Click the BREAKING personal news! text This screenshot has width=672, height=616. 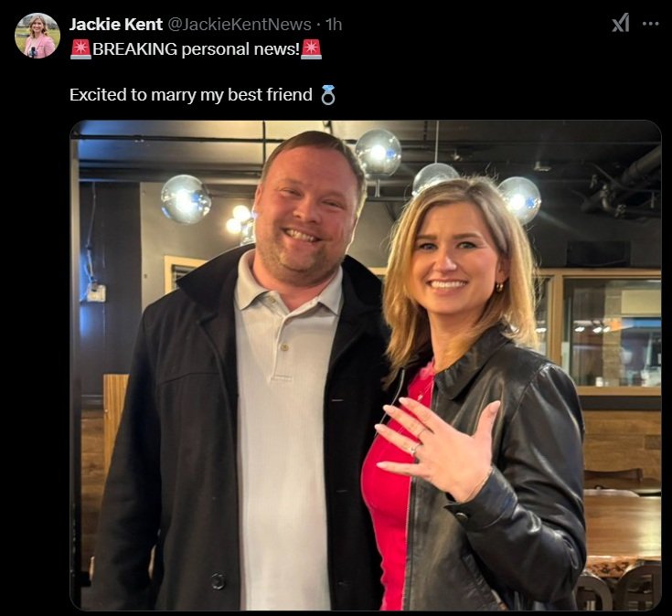[x=196, y=48]
